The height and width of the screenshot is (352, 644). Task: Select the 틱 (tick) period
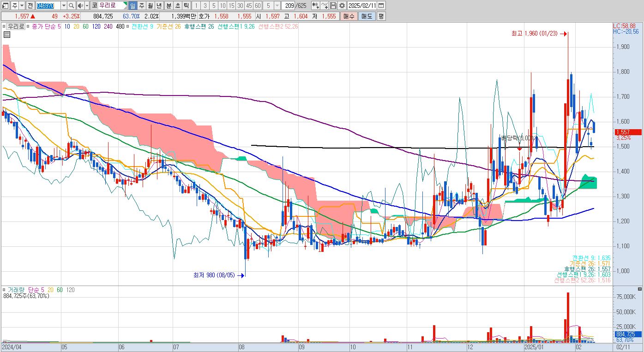click(186, 6)
